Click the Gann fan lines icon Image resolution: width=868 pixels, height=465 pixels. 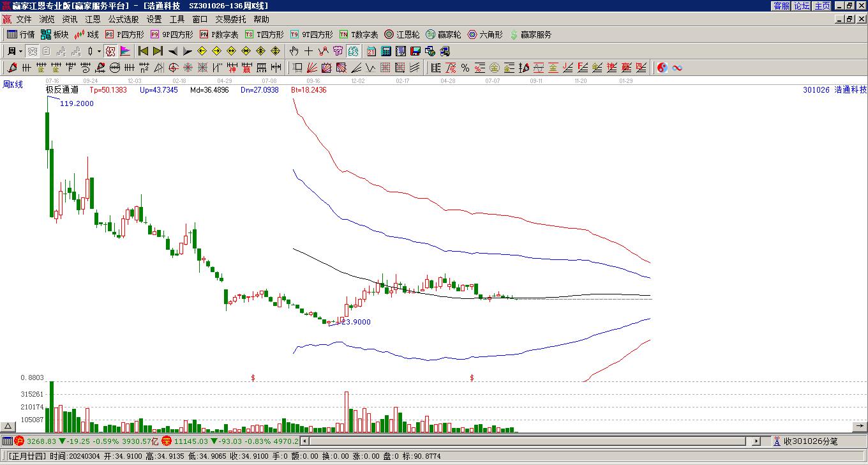(312, 68)
